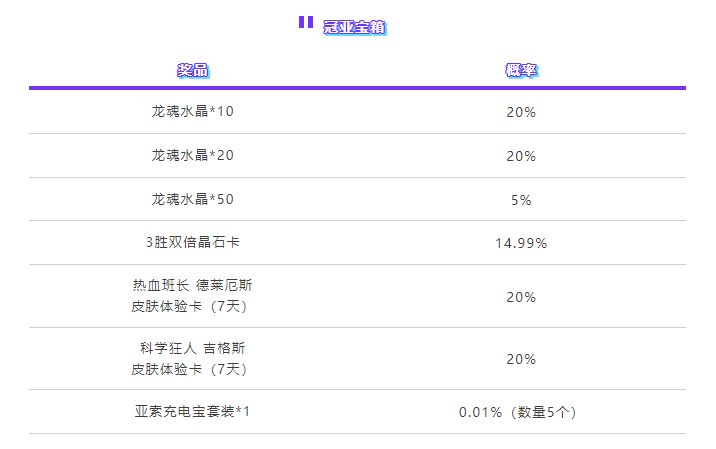The height and width of the screenshot is (449, 716).
Task: Click the 龙魂水晶*50 prize entry
Action: (x=193, y=199)
